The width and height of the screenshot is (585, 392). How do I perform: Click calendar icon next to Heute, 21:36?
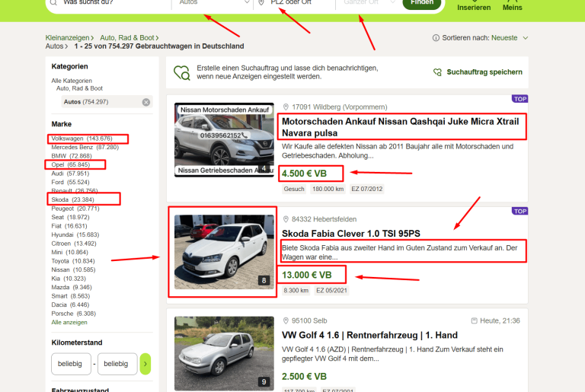pyautogui.click(x=475, y=320)
